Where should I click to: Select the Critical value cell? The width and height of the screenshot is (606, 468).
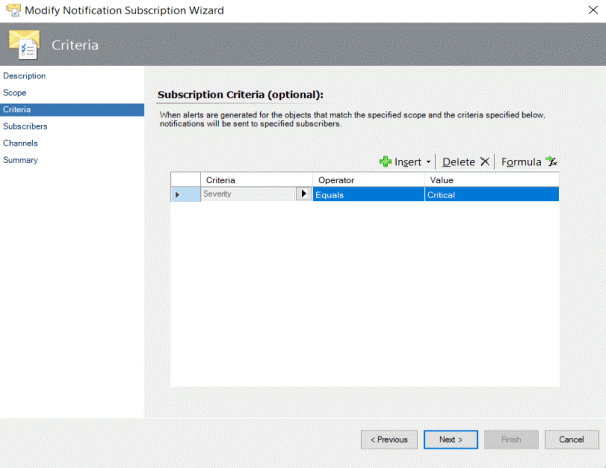pos(490,195)
